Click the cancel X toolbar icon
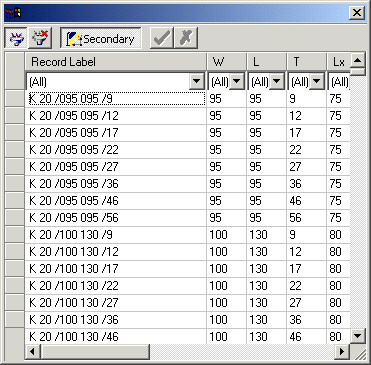371x365 pixels. [x=186, y=38]
